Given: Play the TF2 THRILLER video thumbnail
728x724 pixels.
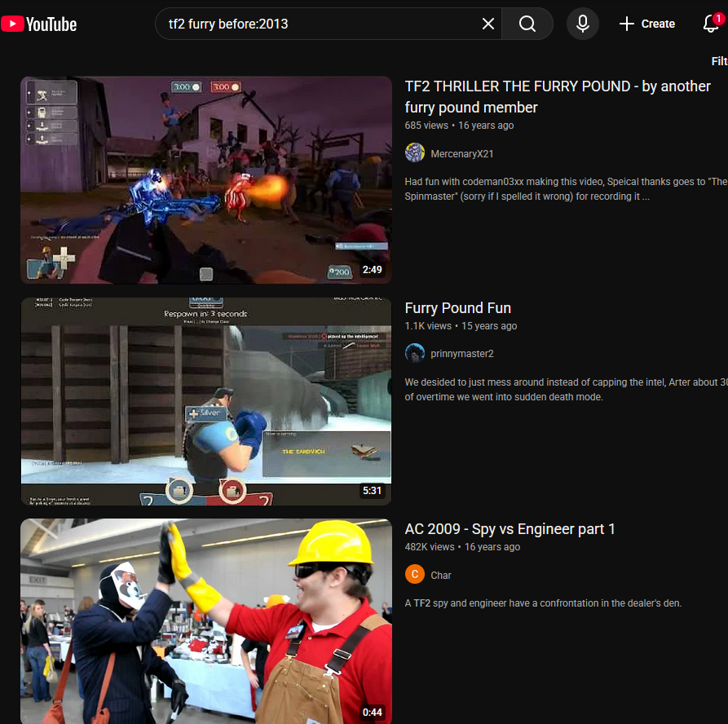Looking at the screenshot, I should click(x=206, y=180).
